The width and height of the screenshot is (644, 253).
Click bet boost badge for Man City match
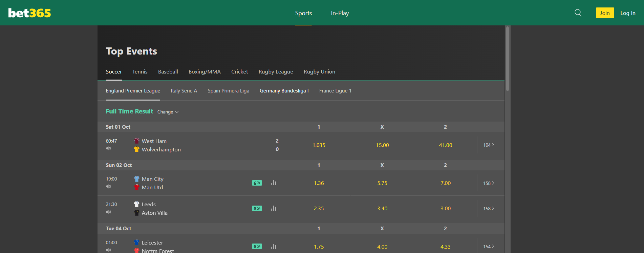click(257, 183)
